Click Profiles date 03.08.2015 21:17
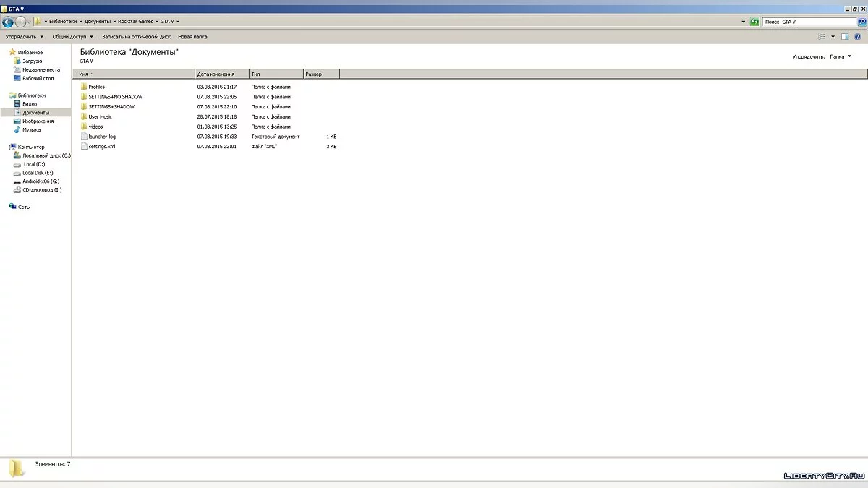The height and width of the screenshot is (488, 868). (x=217, y=87)
